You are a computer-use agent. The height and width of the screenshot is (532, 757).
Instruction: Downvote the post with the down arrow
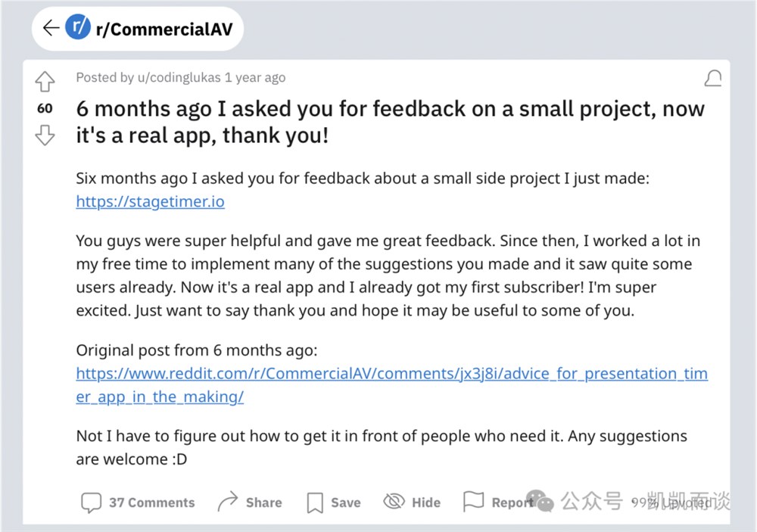click(x=45, y=135)
